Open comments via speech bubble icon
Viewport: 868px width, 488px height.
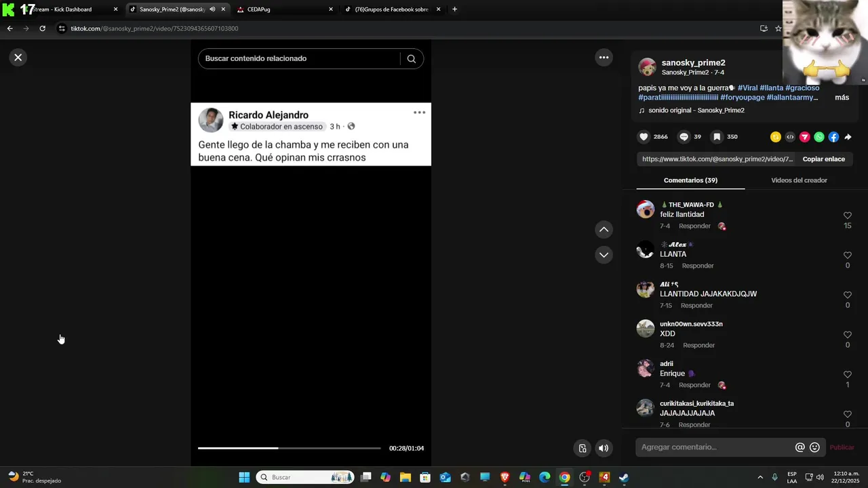(x=684, y=137)
